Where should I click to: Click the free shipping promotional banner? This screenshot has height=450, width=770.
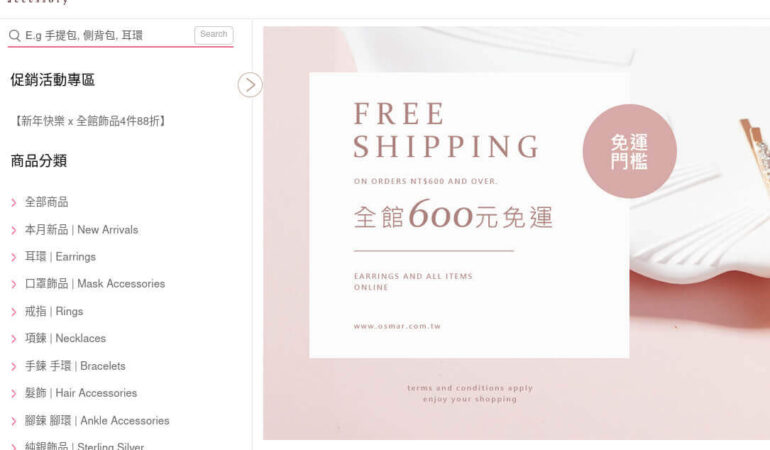(516, 233)
